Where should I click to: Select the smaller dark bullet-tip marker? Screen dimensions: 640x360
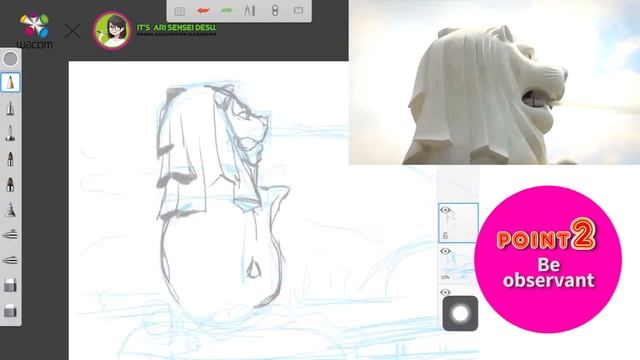tap(11, 159)
